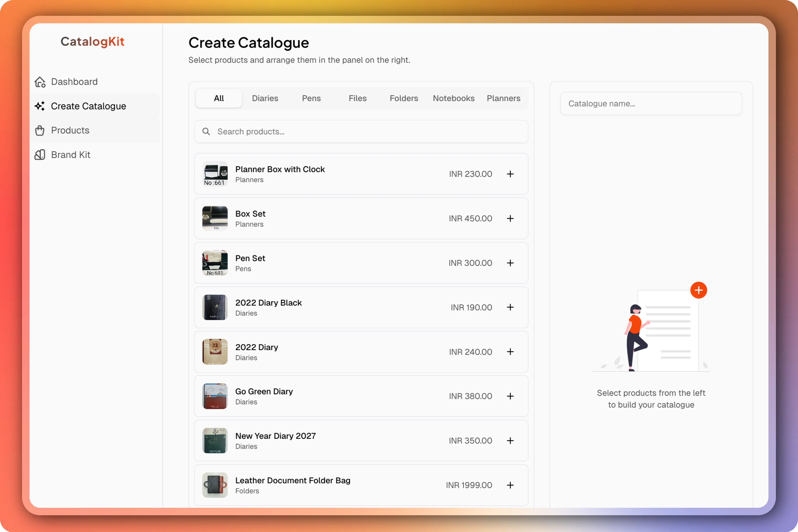798x532 pixels.
Task: Click the 'New Year Diary 2027' product name
Action: tap(276, 436)
